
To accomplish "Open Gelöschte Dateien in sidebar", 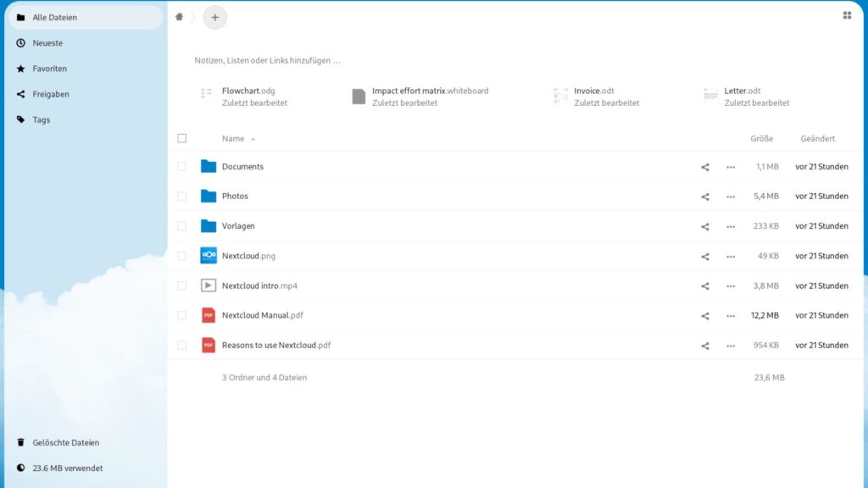I will pos(86,442).
